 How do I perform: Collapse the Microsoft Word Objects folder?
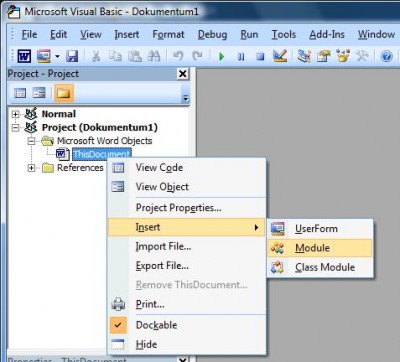pos(31,141)
